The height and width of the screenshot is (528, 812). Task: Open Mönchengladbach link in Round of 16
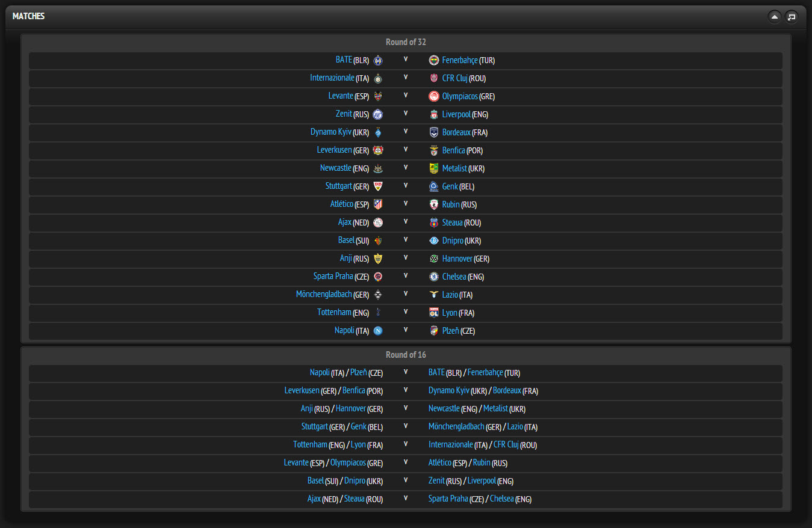[x=456, y=426]
